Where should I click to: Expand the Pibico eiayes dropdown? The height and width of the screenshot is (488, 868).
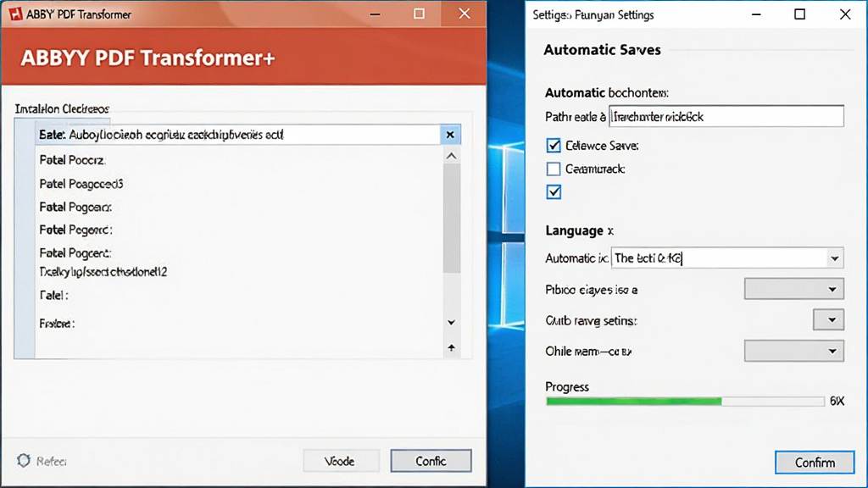coord(793,289)
